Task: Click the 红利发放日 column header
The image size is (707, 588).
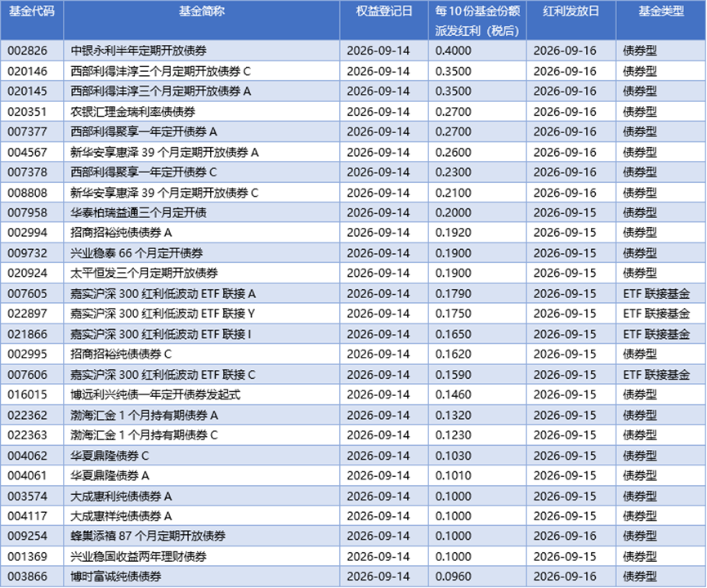Action: pos(571,11)
